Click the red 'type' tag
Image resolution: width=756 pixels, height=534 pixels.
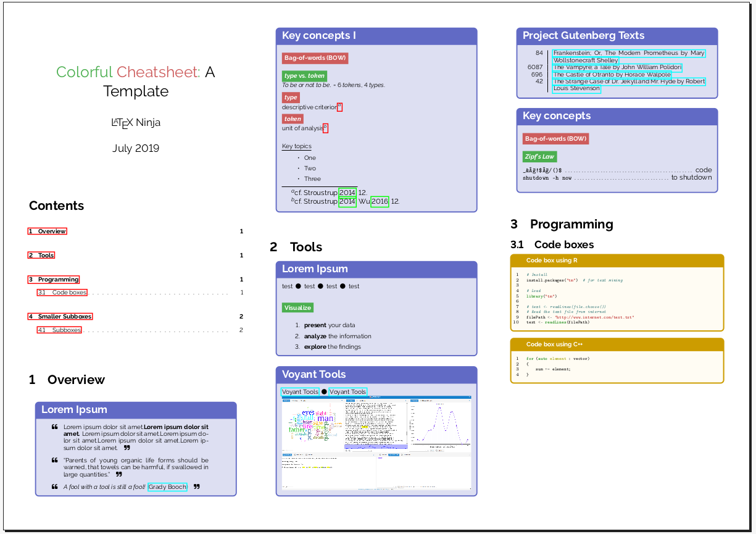coord(291,98)
